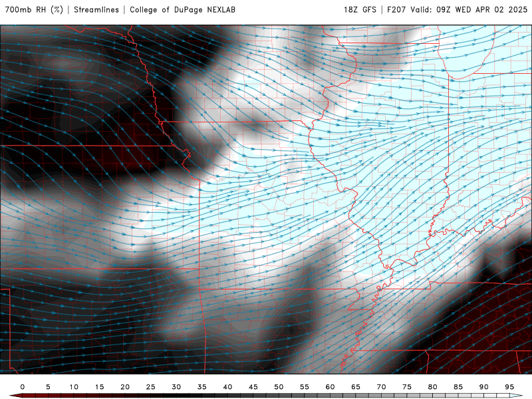
Task: Click the 'F207' forecast hour label
Action: pos(396,10)
